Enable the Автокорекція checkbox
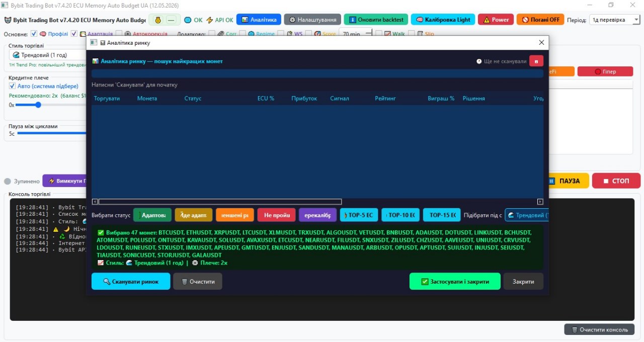644x342 pixels. click(118, 34)
